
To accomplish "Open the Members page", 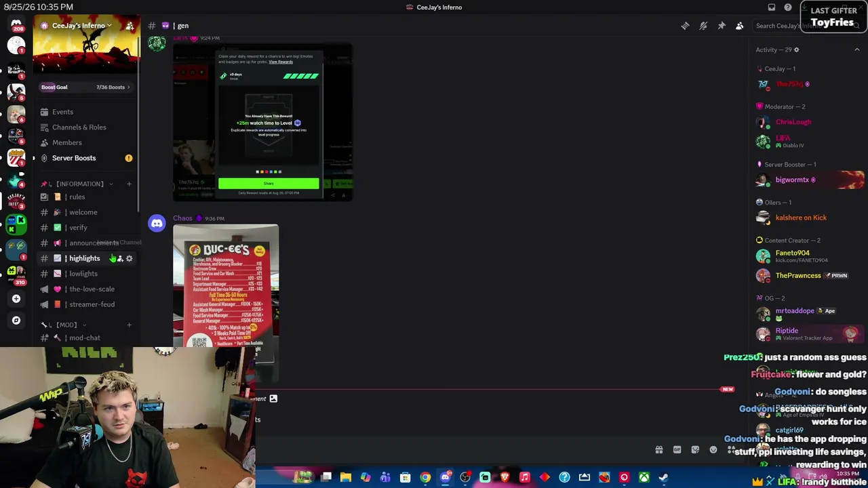I will (x=85, y=143).
